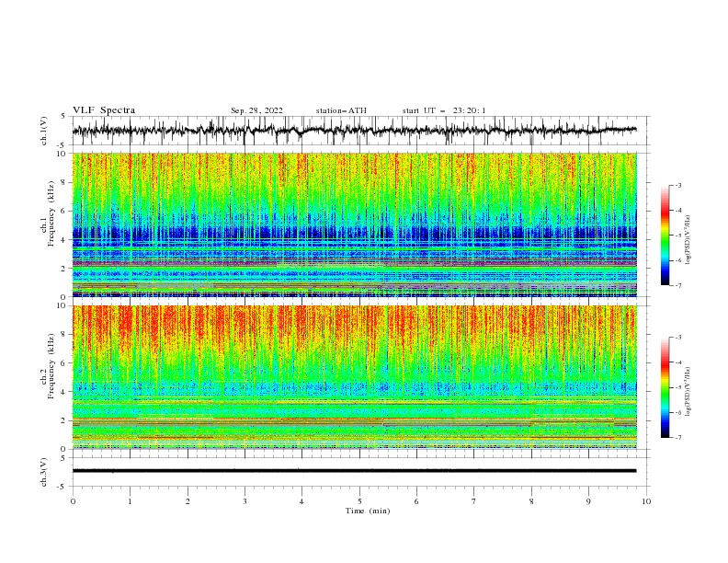The image size is (728, 563).
Task: Click the log(PSD) label beside ch.2 color bar
Action: 688,391
